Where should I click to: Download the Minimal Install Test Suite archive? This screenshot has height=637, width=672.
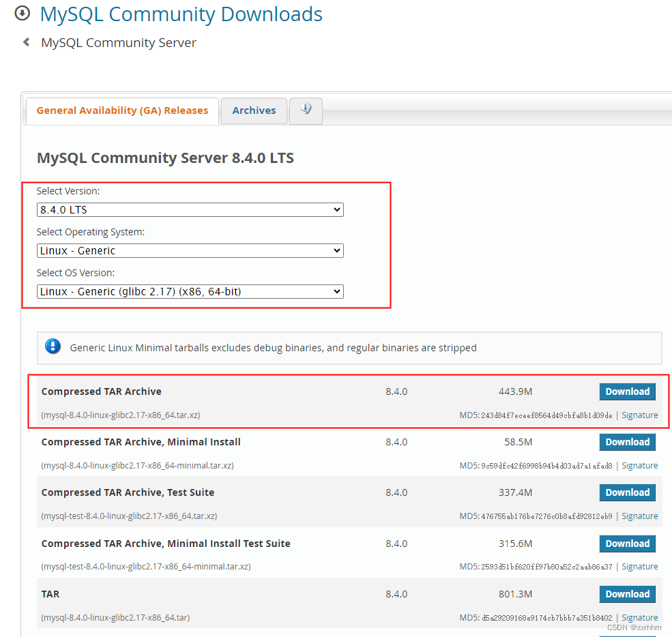[x=627, y=544]
